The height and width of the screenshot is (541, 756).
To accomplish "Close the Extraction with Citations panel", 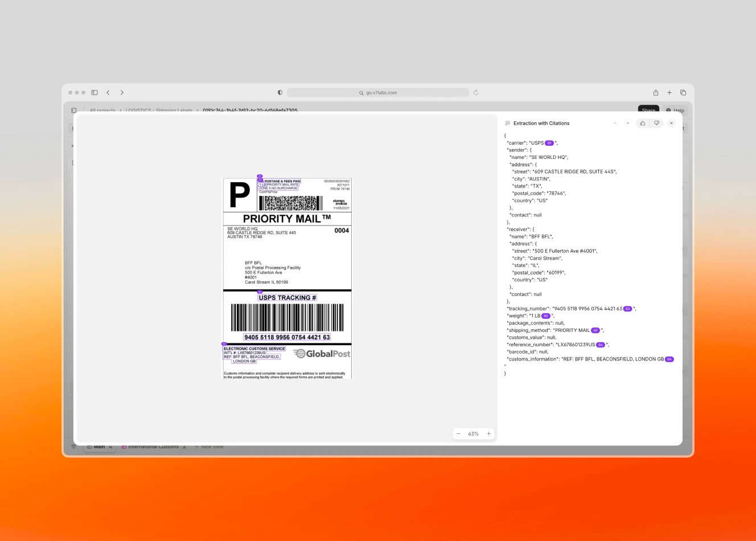I will click(671, 123).
